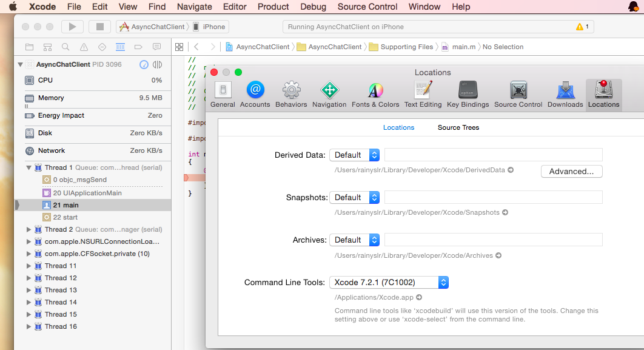Choose the iPhone run destination
This screenshot has height=350, width=644.
point(209,27)
